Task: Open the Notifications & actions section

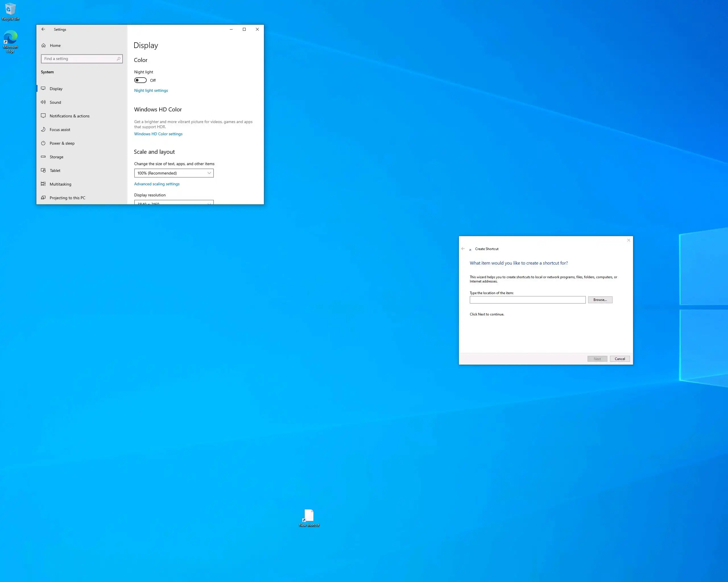Action: (69, 116)
